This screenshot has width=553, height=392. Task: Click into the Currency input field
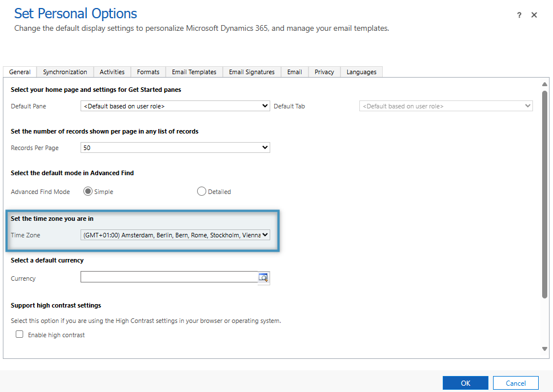click(x=169, y=277)
